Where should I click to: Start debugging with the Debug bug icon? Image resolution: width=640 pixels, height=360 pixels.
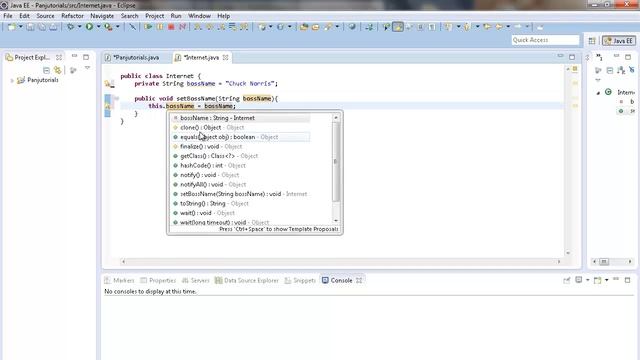click(71, 27)
